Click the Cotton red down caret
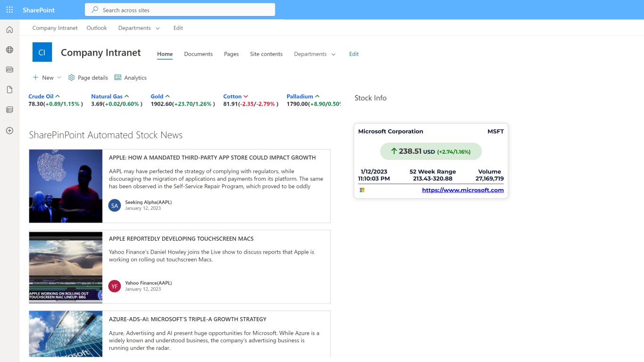The image size is (644, 362). click(x=246, y=96)
